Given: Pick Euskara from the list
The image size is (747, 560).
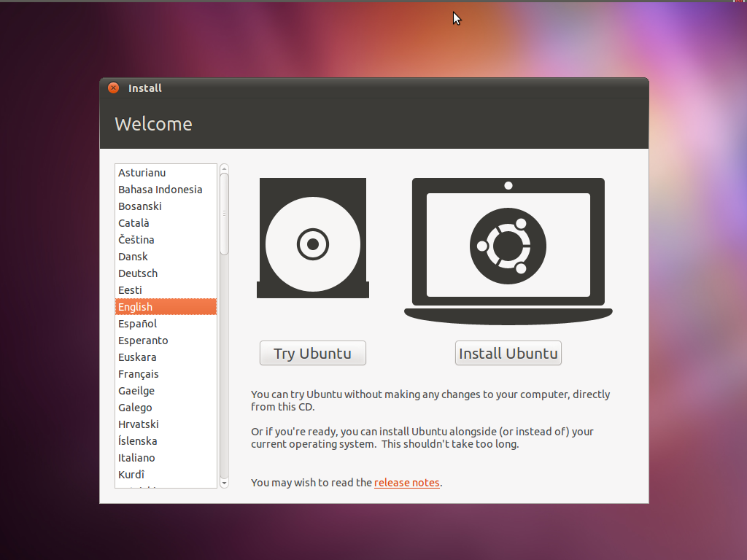Looking at the screenshot, I should coord(166,357).
